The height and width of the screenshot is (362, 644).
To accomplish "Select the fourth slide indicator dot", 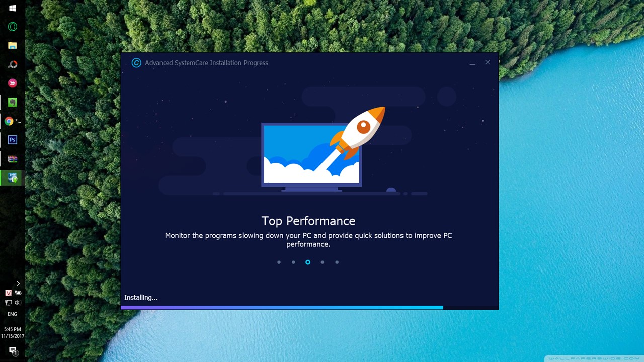I will click(x=323, y=262).
